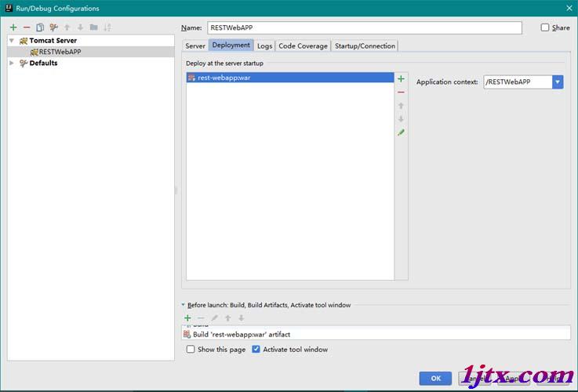Open edit defaults wrench icon in toolbar

[x=53, y=27]
